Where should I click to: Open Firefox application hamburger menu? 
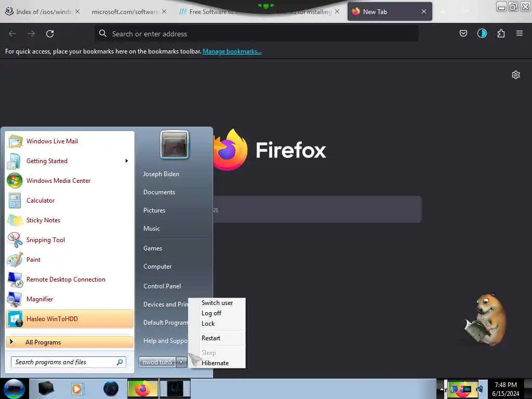519,33
